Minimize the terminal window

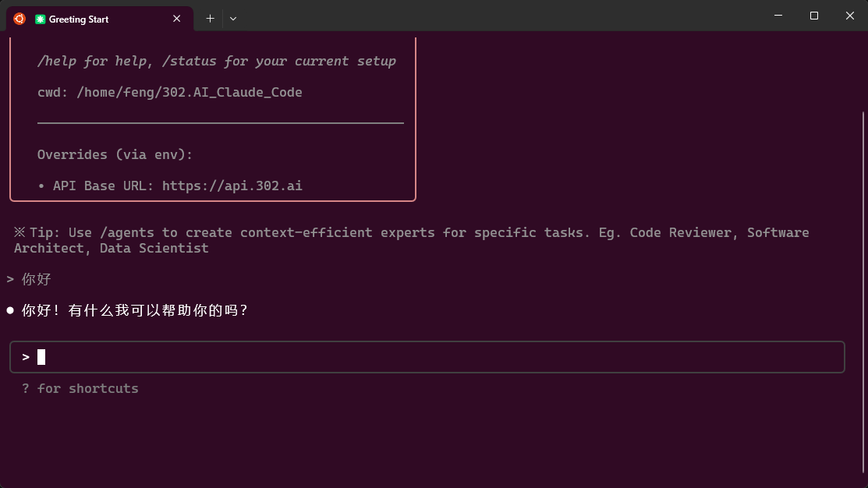(778, 16)
